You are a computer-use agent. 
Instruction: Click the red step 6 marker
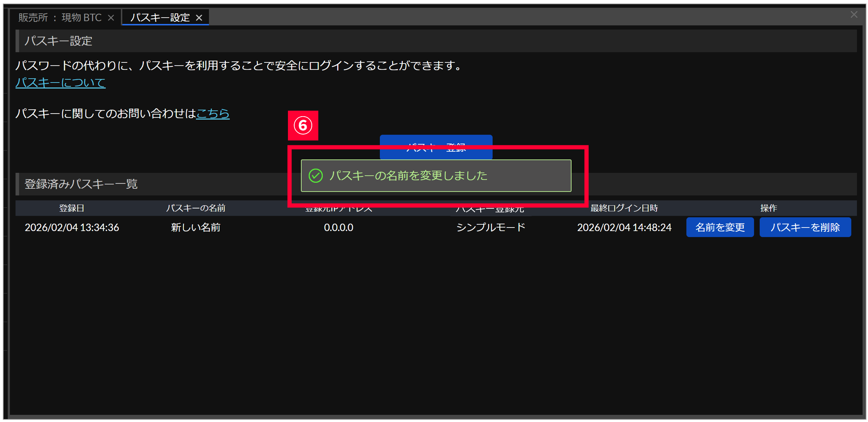(x=303, y=126)
